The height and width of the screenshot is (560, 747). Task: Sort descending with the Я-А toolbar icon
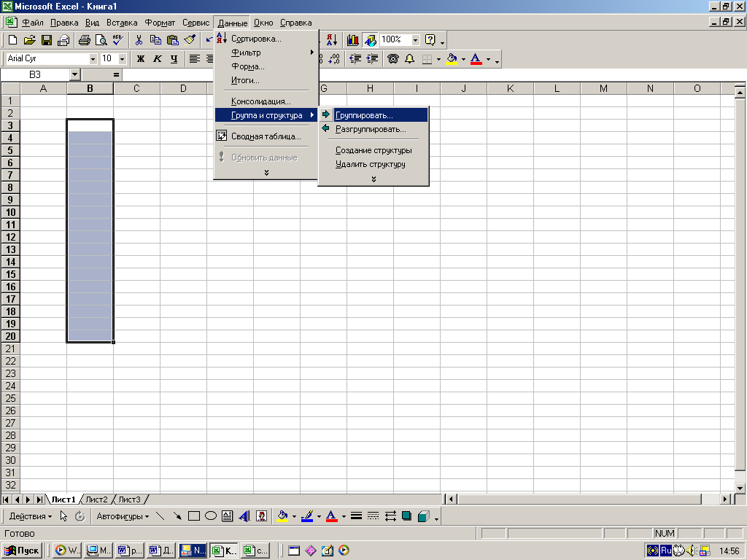tap(332, 40)
